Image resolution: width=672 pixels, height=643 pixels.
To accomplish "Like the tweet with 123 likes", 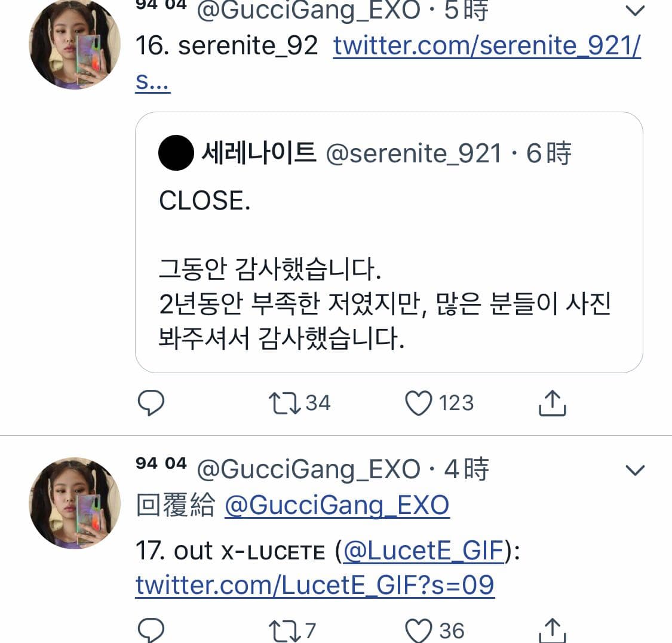I will [x=419, y=403].
